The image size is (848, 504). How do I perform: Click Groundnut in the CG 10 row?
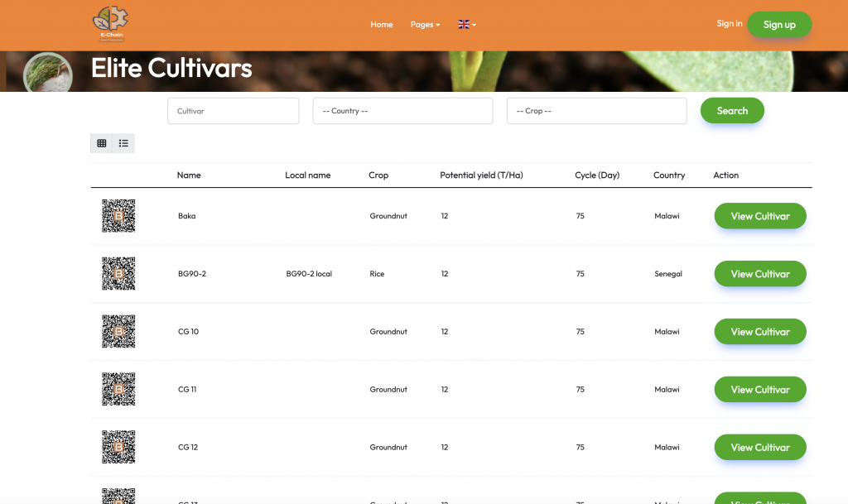[388, 332]
